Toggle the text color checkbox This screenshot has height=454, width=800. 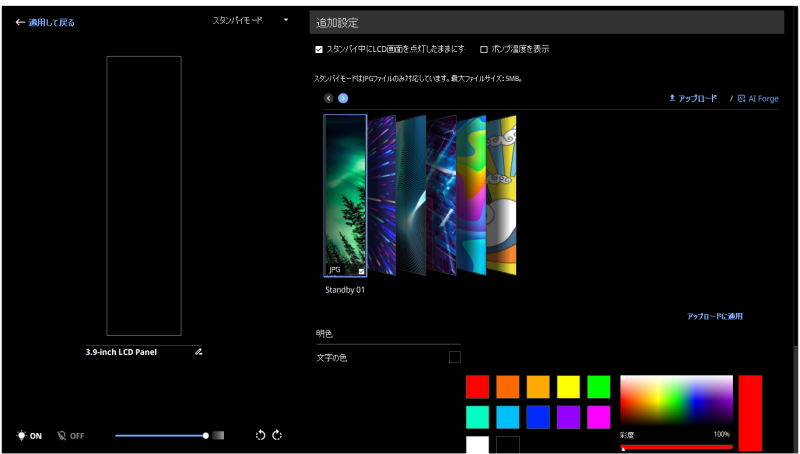[x=454, y=357]
